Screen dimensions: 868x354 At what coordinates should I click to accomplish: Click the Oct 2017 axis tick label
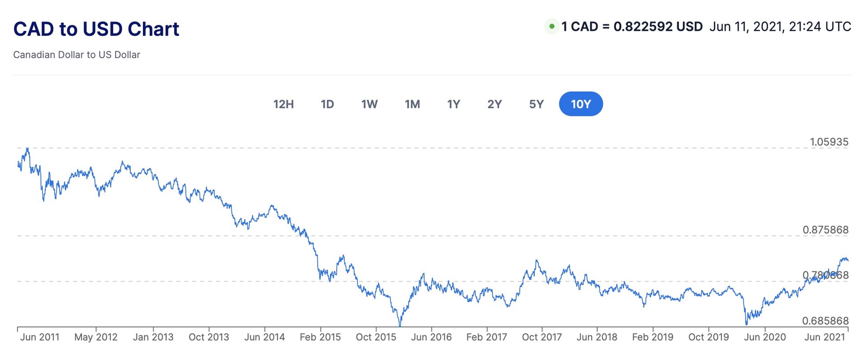[x=542, y=337]
